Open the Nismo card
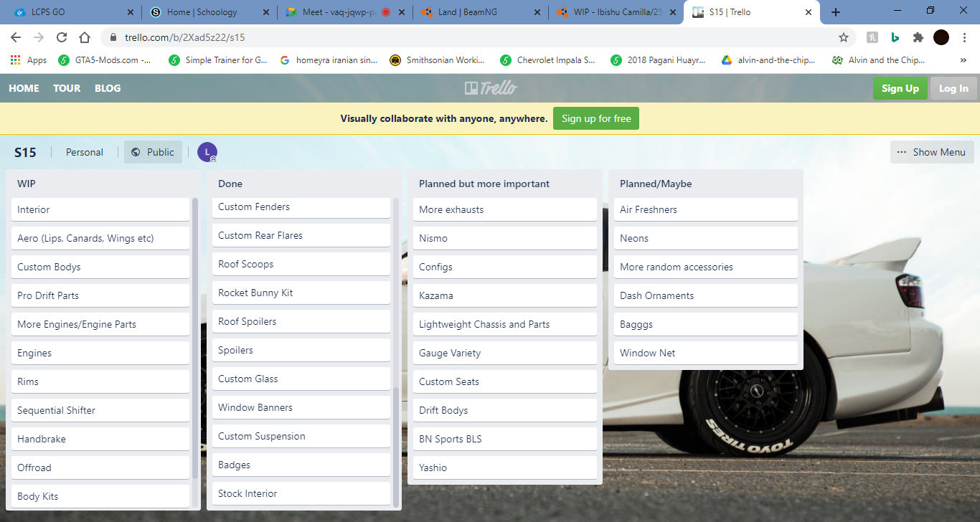The image size is (980, 522). tap(505, 238)
